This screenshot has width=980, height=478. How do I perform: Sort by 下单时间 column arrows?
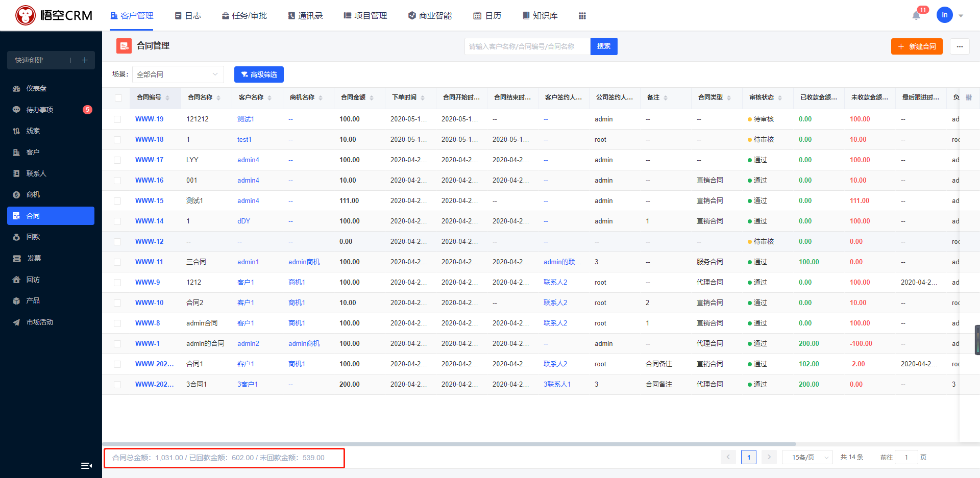click(423, 97)
